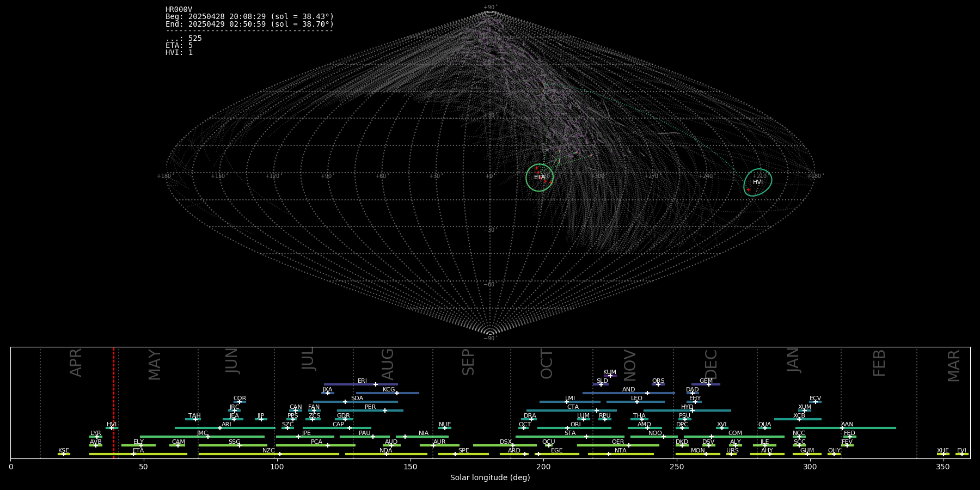Screen dimensions: 980x490
Task: Click the LYR shower label
Action: (96, 433)
